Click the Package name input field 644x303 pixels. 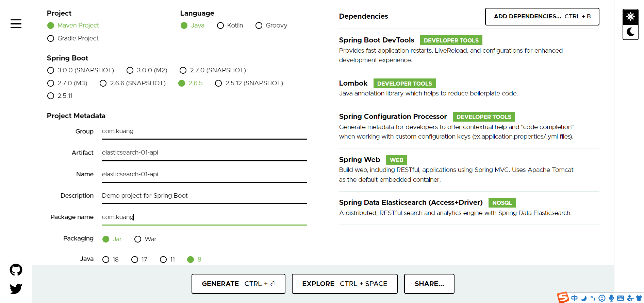click(204, 217)
